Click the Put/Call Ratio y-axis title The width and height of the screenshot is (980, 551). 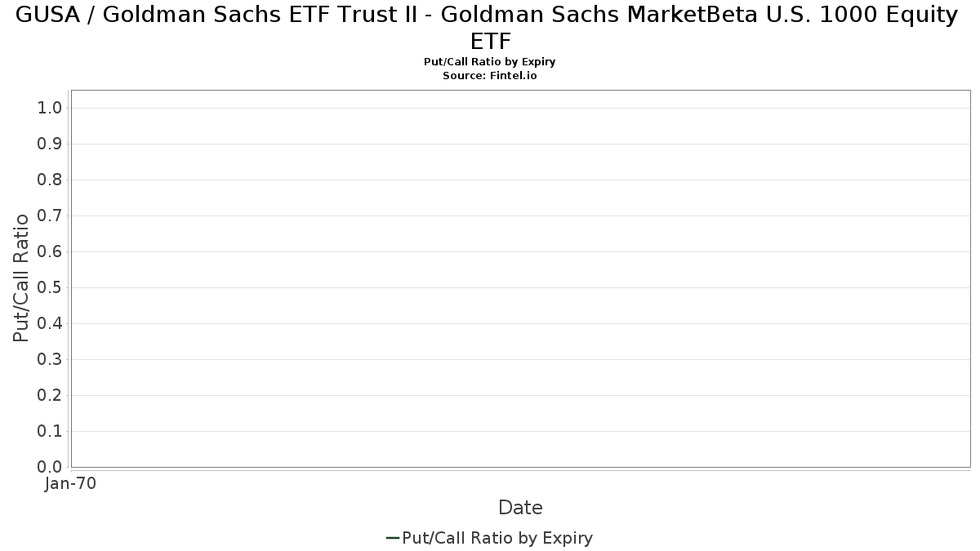(22, 278)
